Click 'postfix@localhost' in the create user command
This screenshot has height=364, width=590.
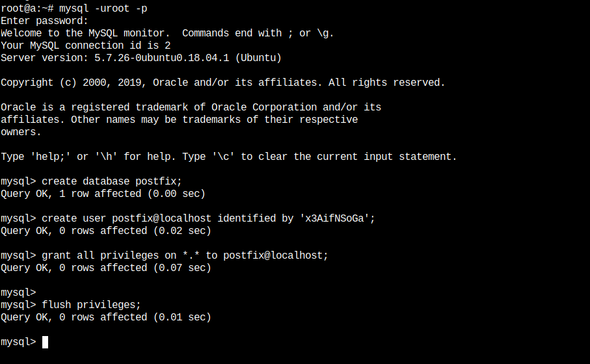pos(161,218)
